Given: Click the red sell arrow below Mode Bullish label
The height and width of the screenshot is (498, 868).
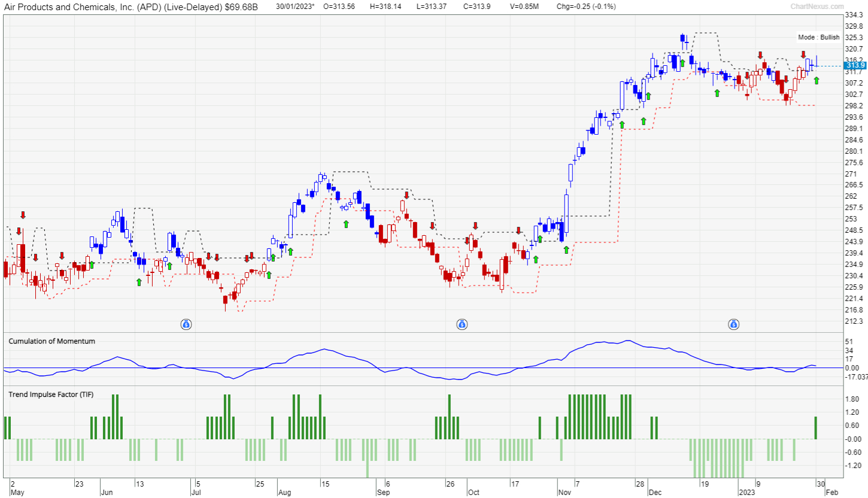Looking at the screenshot, I should coord(803,54).
